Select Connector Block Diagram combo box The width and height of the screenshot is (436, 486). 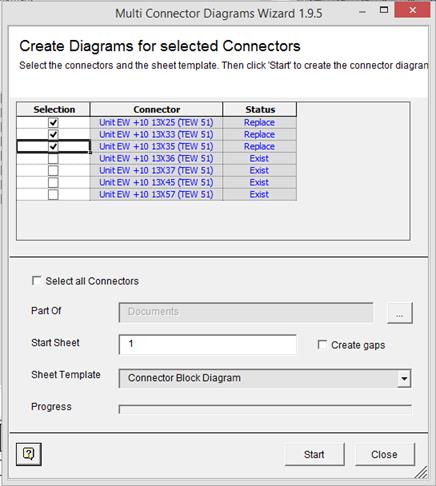265,378
